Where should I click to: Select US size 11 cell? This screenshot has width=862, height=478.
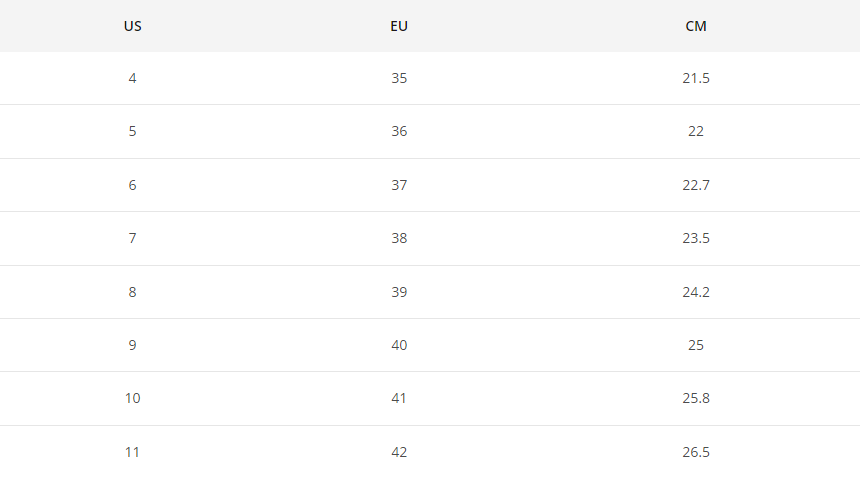133,452
